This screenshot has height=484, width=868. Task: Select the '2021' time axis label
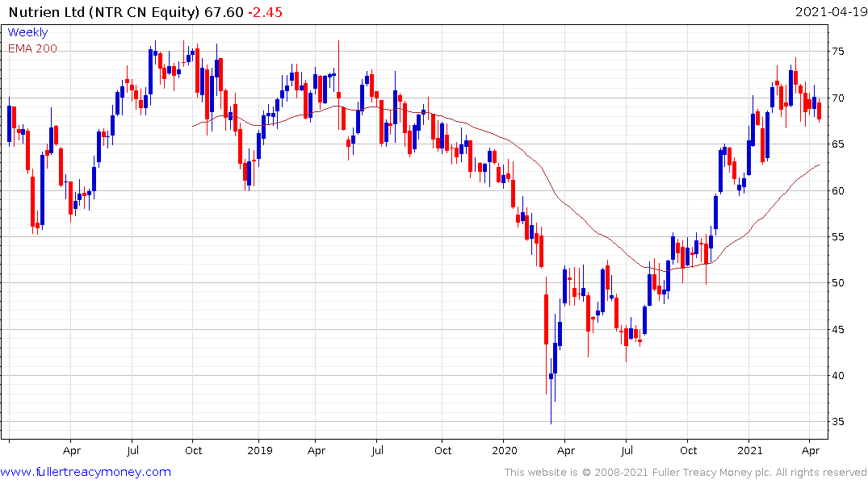click(749, 450)
